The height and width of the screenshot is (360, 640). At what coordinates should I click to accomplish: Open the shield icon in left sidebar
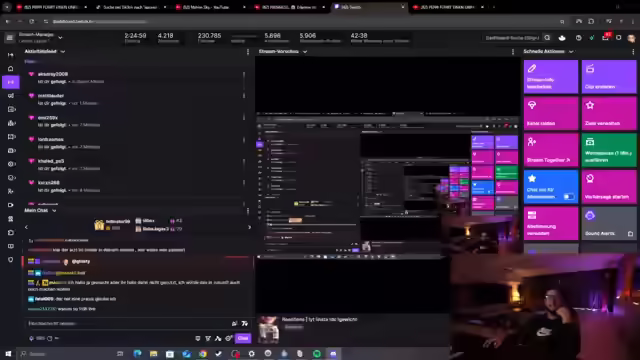click(11, 260)
